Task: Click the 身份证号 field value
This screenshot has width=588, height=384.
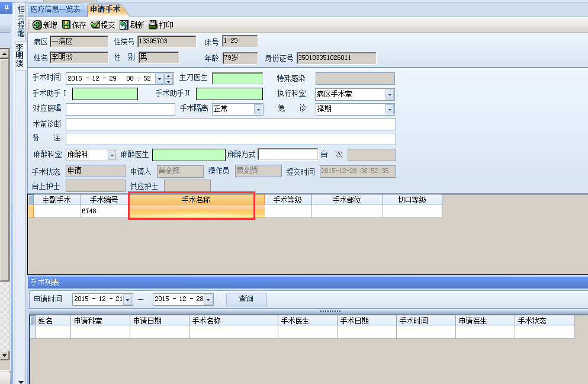Action: click(x=336, y=58)
